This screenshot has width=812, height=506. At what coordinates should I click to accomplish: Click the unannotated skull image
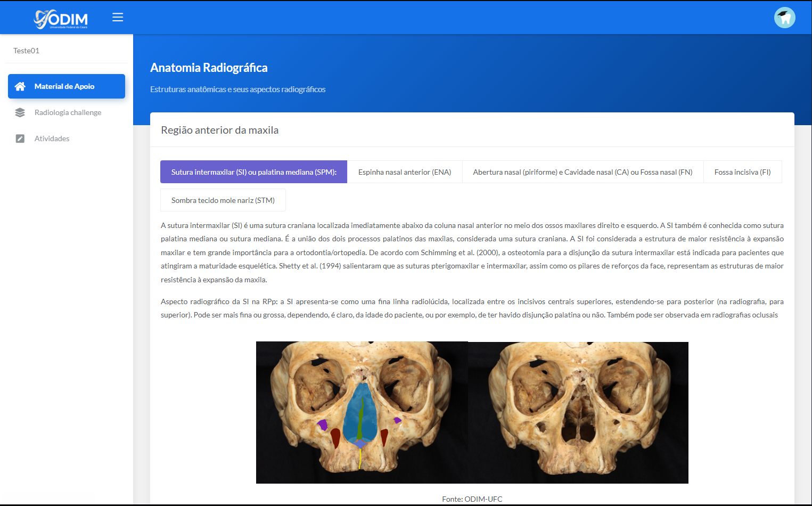pos(578,412)
